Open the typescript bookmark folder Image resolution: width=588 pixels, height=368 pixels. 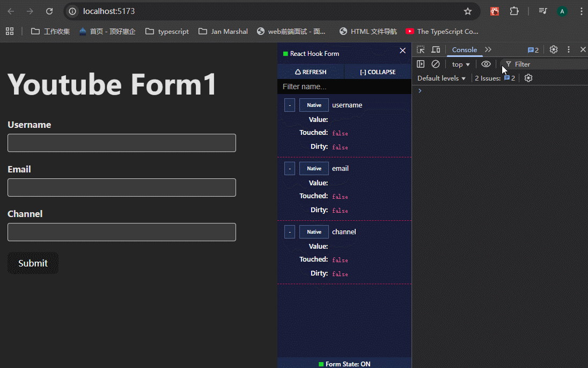(167, 31)
